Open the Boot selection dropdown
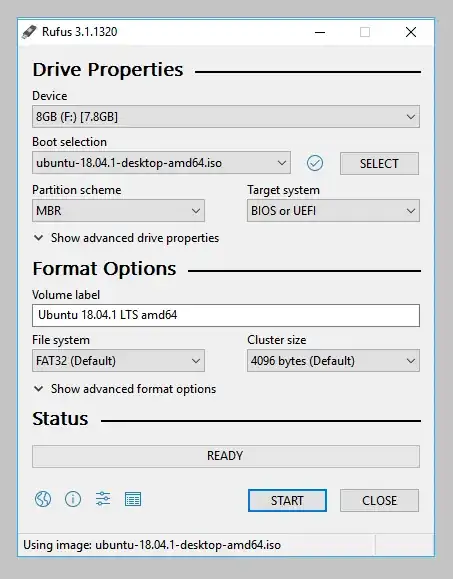 click(161, 163)
